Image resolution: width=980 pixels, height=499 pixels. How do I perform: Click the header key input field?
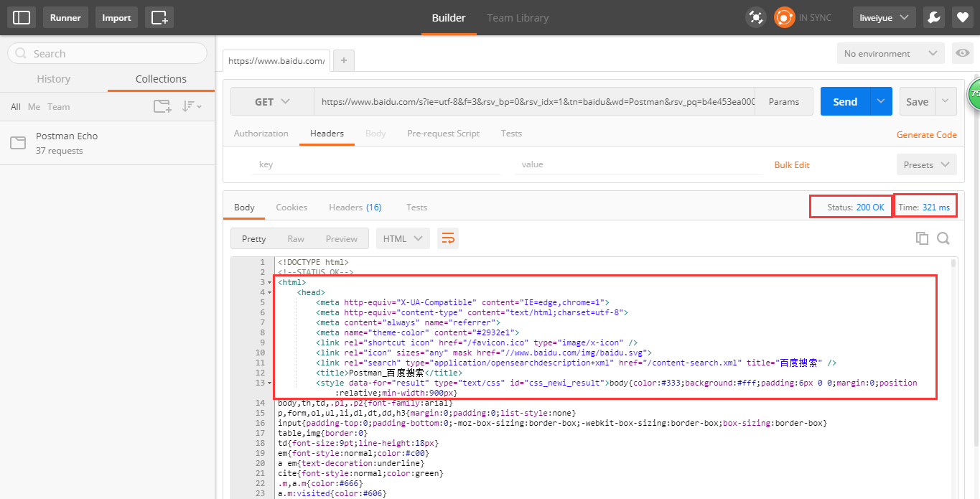(x=376, y=164)
